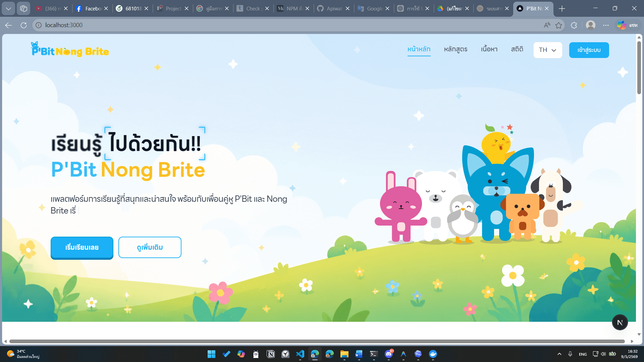Open the clock app in taskbar

click(x=285, y=354)
